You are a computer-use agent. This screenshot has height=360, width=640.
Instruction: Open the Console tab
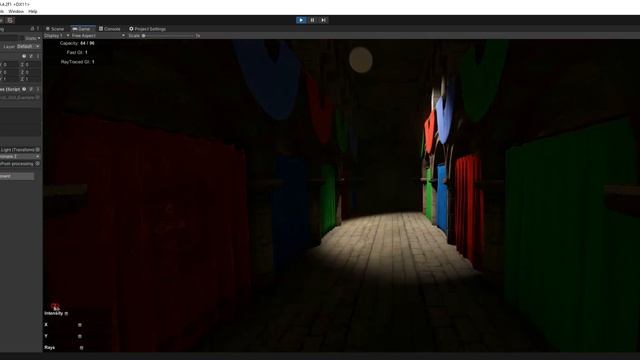click(x=109, y=29)
